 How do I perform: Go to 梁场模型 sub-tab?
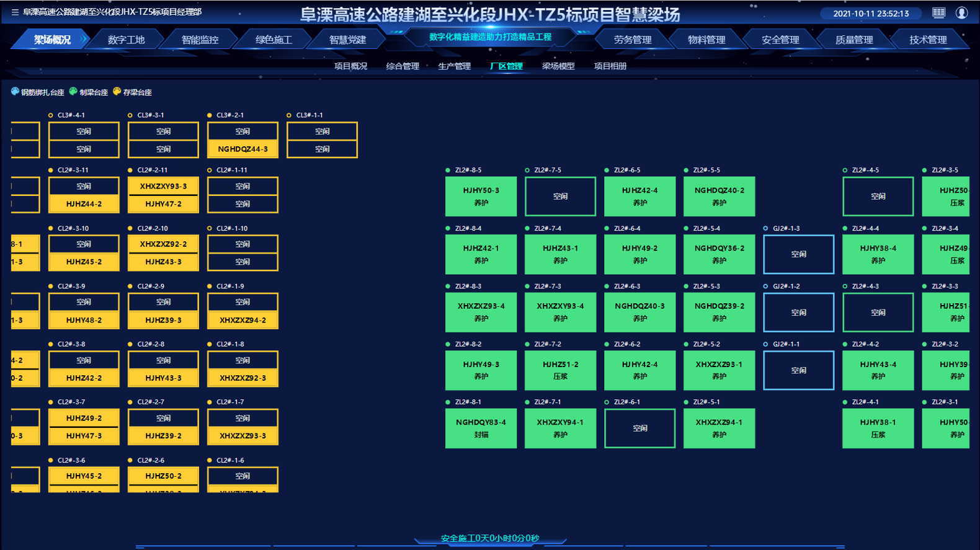tap(558, 66)
